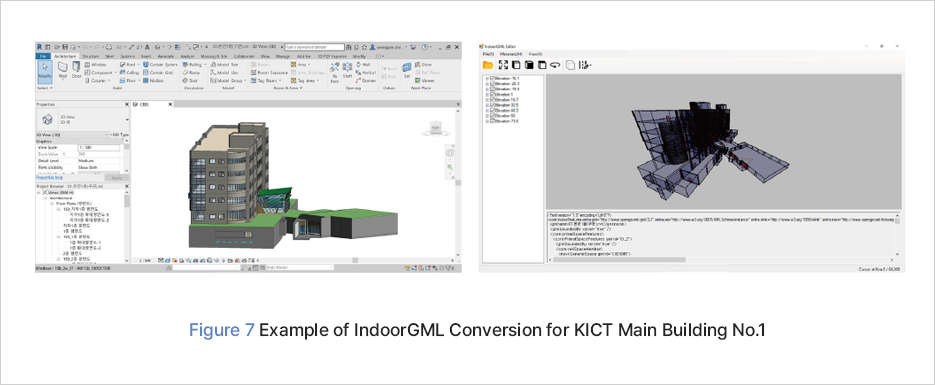
Task: Open the dropdown in IndoorGML Editor toolbar's last icon
Action: [x=590, y=66]
